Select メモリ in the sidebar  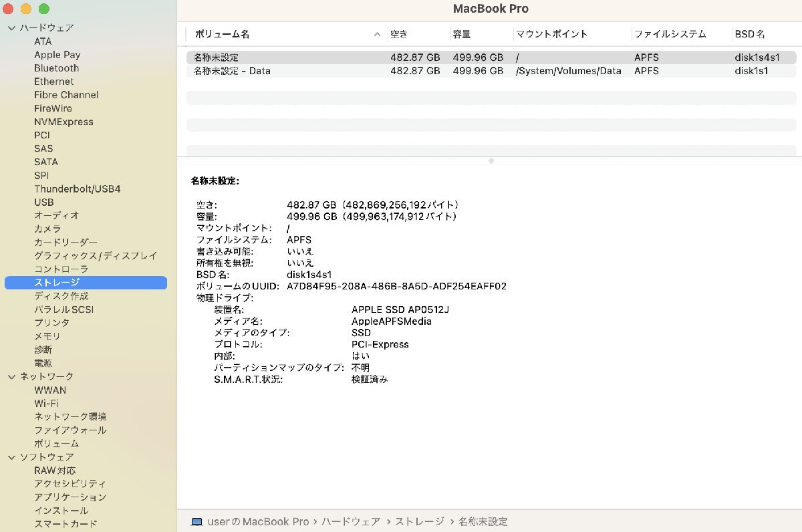tap(47, 336)
